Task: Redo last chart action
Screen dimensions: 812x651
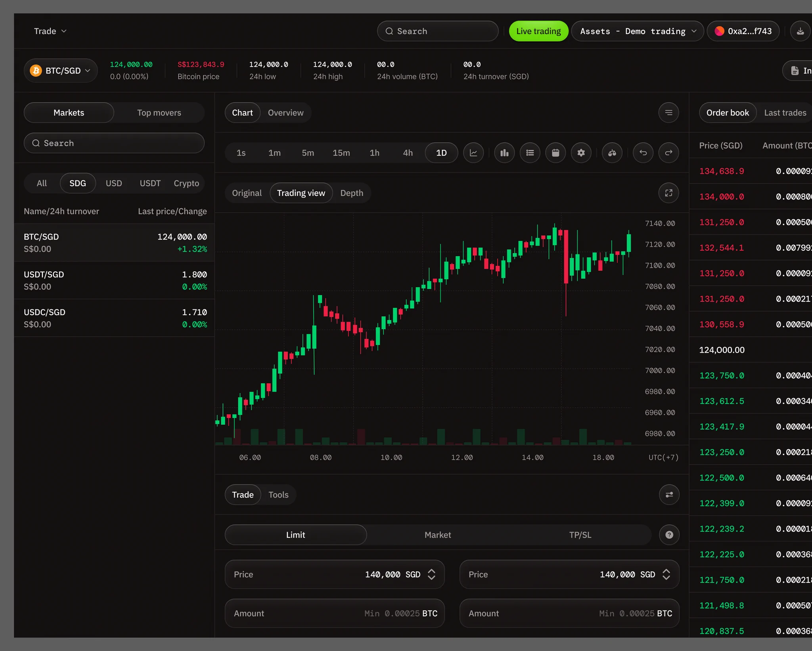Action: (x=669, y=153)
